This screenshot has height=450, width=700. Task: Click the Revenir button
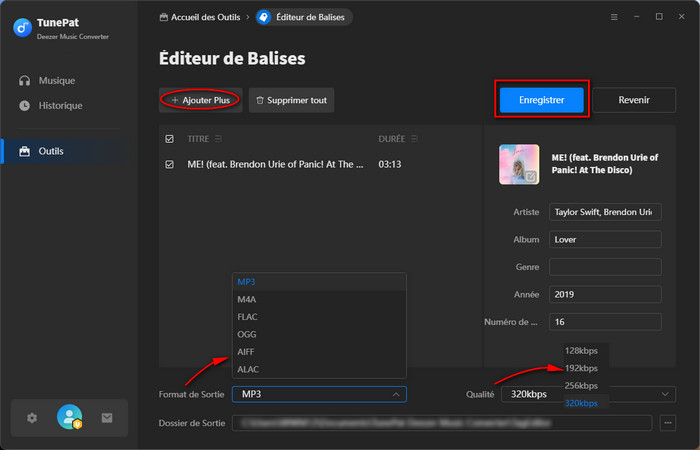tap(633, 100)
